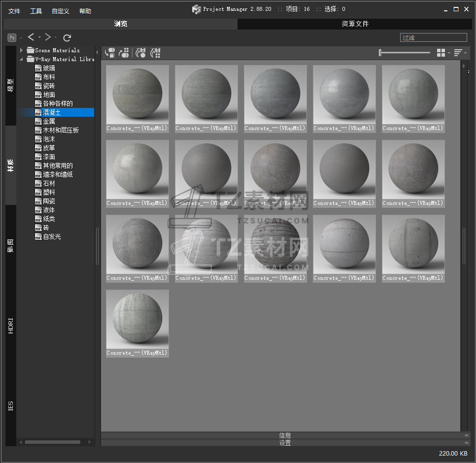Switch to the 资源文件 tab

point(355,24)
